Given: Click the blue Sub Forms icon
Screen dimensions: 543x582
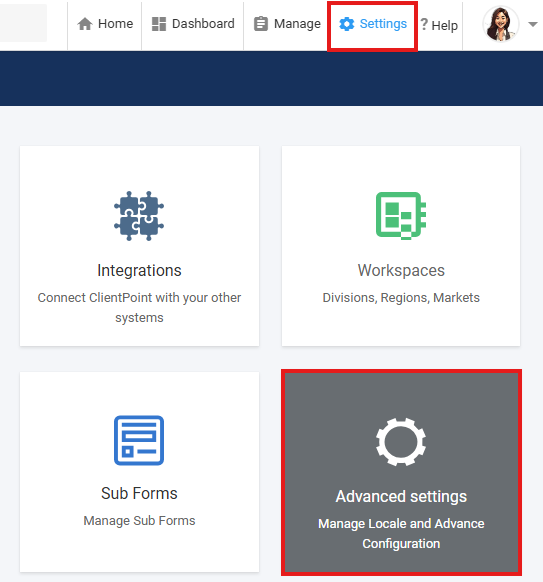Looking at the screenshot, I should [x=139, y=440].
